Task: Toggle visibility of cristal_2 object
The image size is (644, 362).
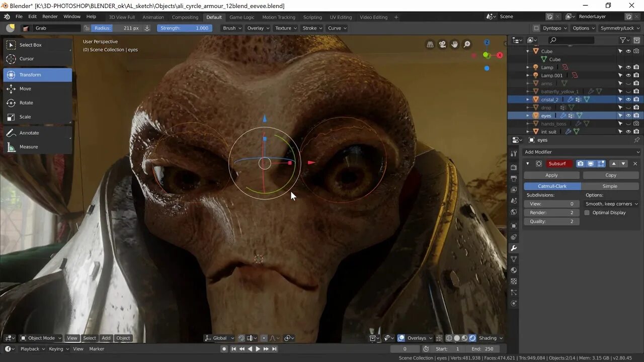Action: pyautogui.click(x=628, y=100)
